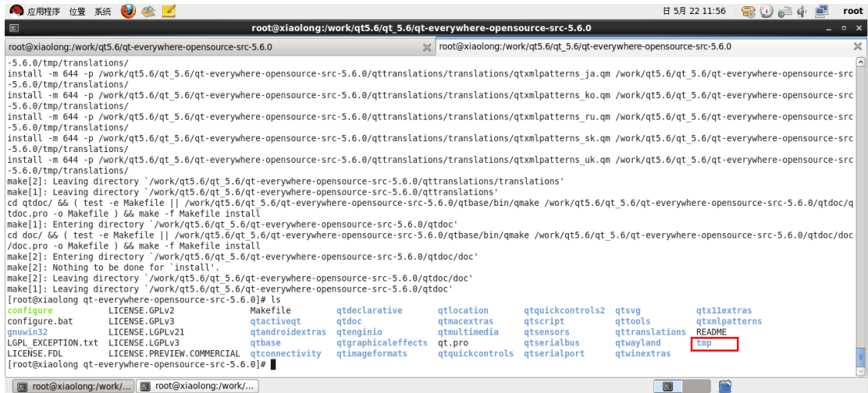
Task: Open the trash icon in bottom panel
Action: coord(725,386)
